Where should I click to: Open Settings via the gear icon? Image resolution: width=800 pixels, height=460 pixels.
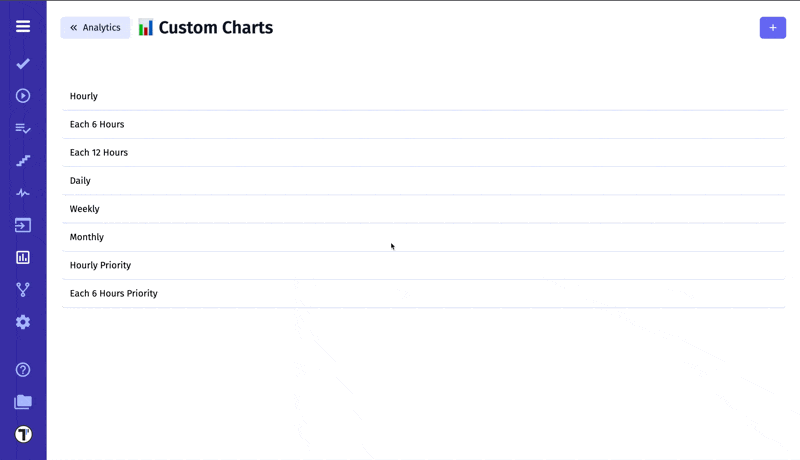pyautogui.click(x=23, y=322)
